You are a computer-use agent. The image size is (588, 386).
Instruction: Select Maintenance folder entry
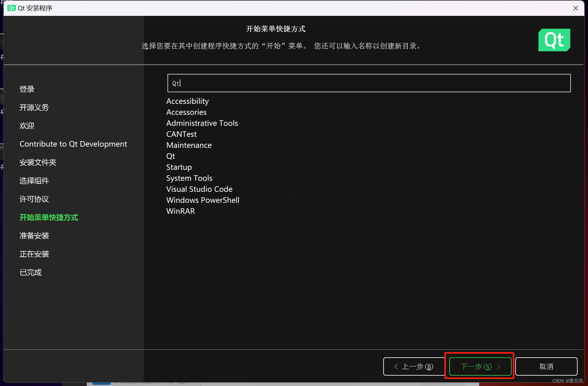click(x=189, y=145)
